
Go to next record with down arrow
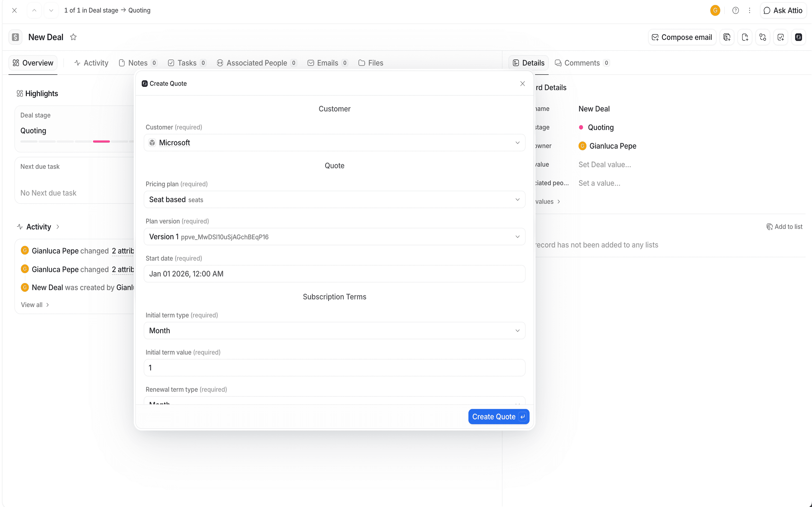point(51,10)
